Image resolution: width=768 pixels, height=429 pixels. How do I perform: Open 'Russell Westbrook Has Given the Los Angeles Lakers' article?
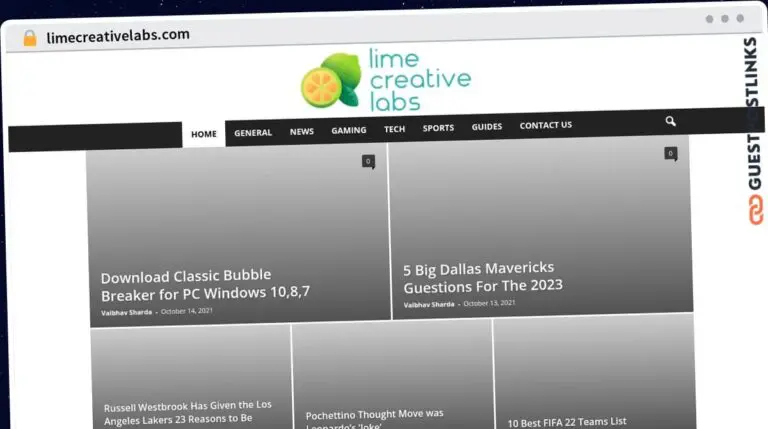pos(188,412)
